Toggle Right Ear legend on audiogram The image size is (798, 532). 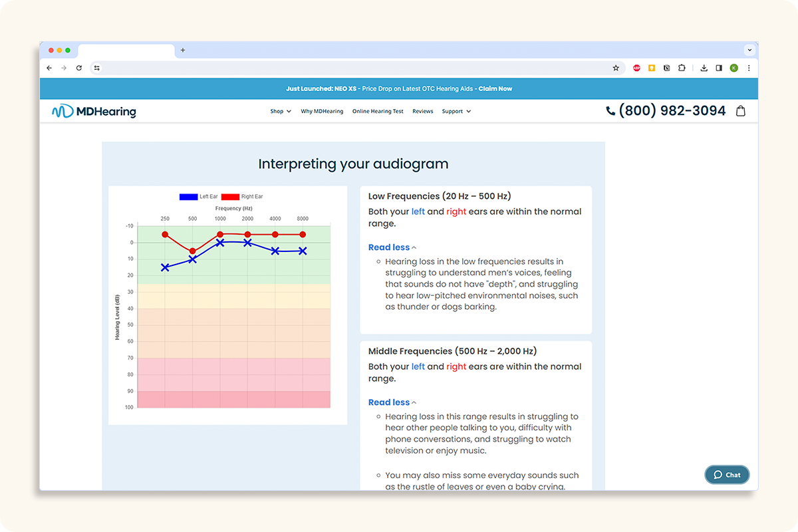coord(242,197)
